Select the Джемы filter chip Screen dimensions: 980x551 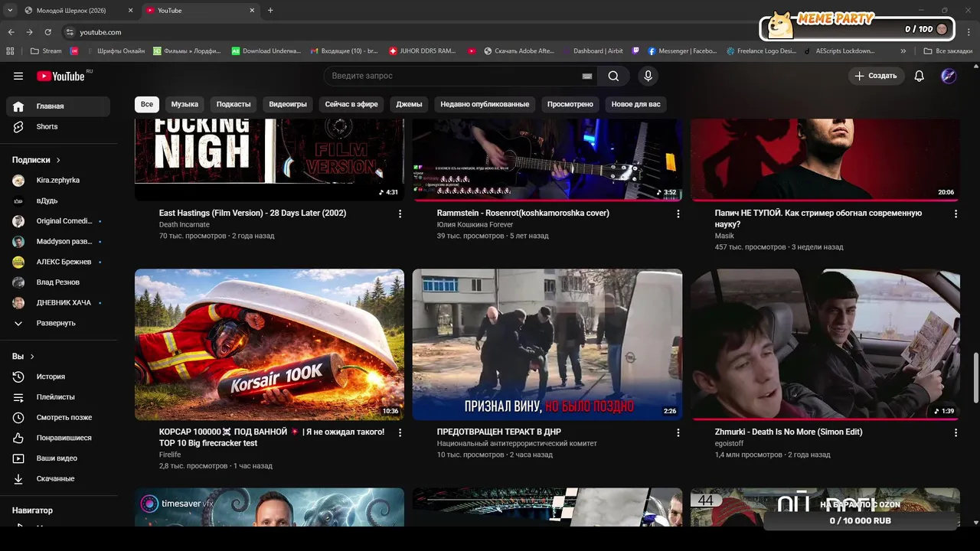[409, 104]
